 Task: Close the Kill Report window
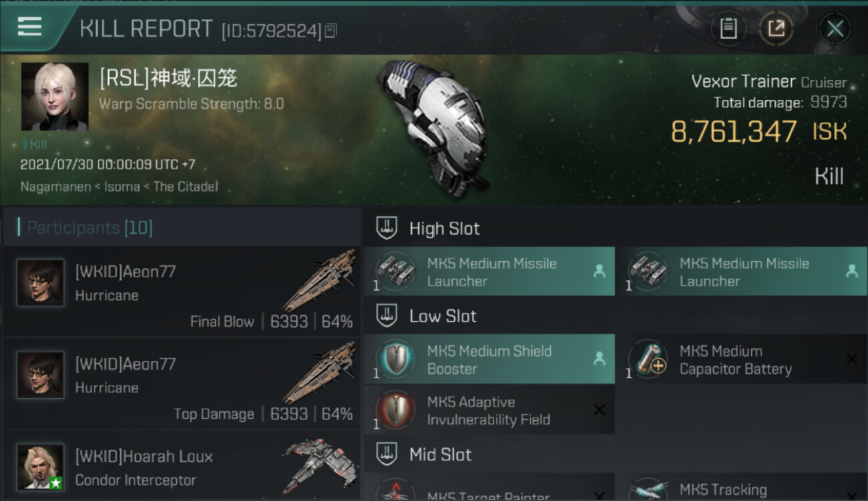coord(835,29)
